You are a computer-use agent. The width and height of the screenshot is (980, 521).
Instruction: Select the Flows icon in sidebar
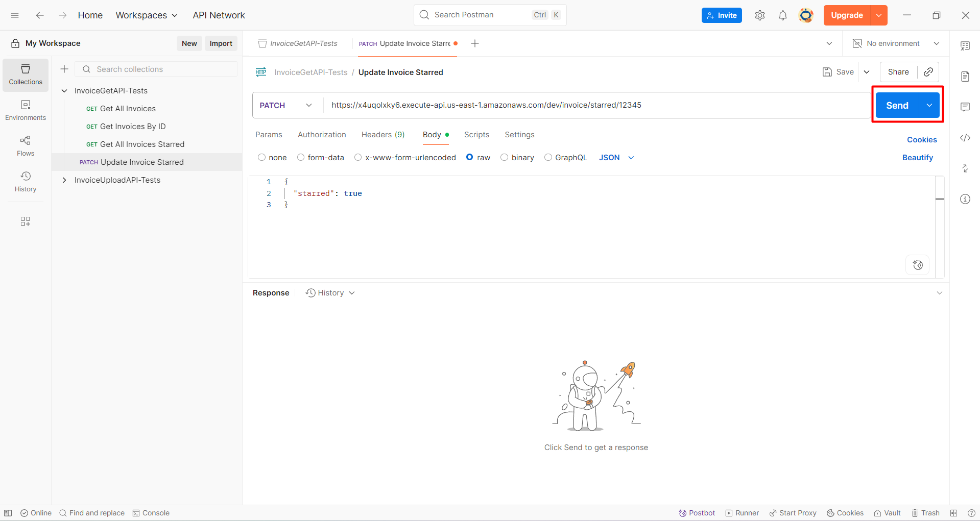25,145
